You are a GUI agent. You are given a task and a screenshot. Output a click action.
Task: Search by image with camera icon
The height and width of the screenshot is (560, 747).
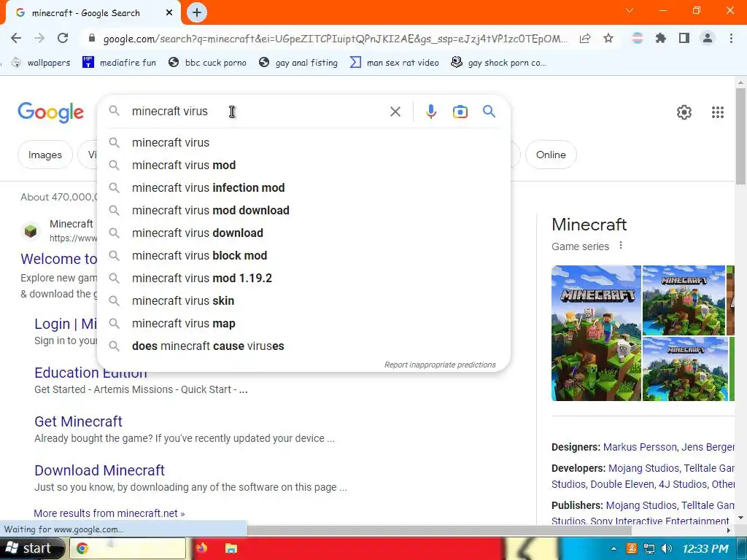click(x=460, y=112)
